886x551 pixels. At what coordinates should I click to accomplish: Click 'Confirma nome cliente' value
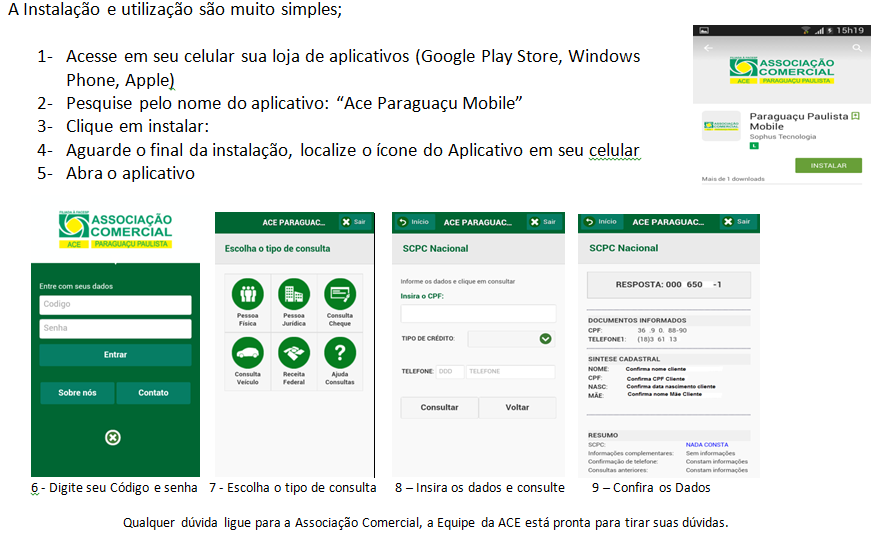(x=655, y=369)
